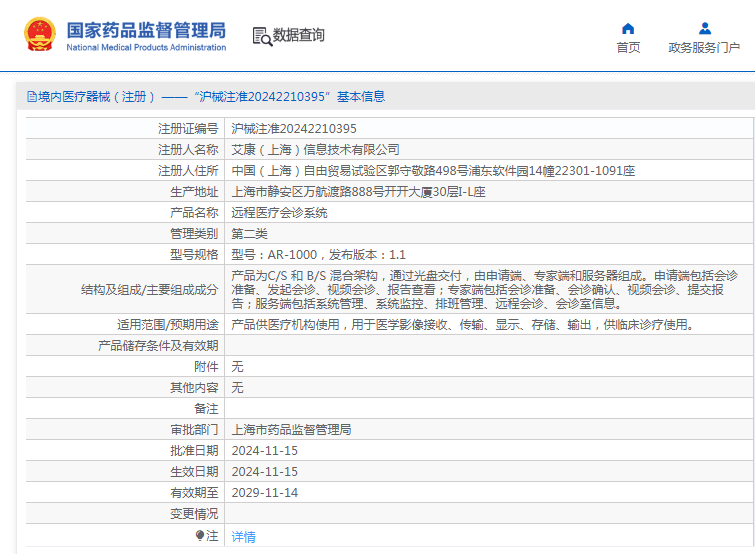
Task: Open the 数据查询 search icon
Action: (x=262, y=36)
